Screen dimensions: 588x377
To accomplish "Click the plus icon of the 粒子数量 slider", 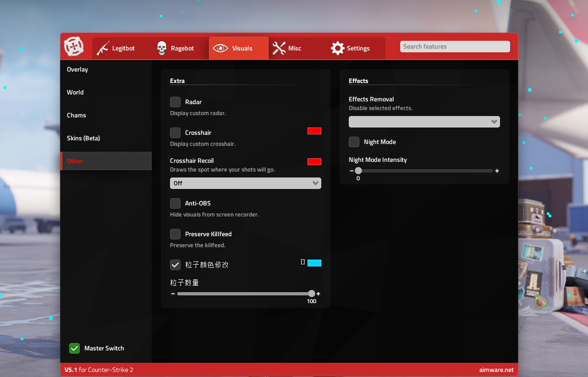I will [x=318, y=294].
